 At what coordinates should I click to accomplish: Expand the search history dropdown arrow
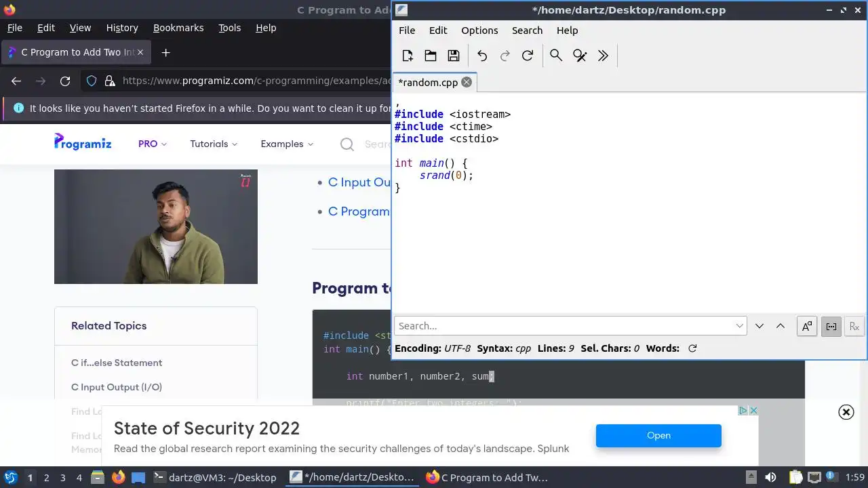[740, 326]
